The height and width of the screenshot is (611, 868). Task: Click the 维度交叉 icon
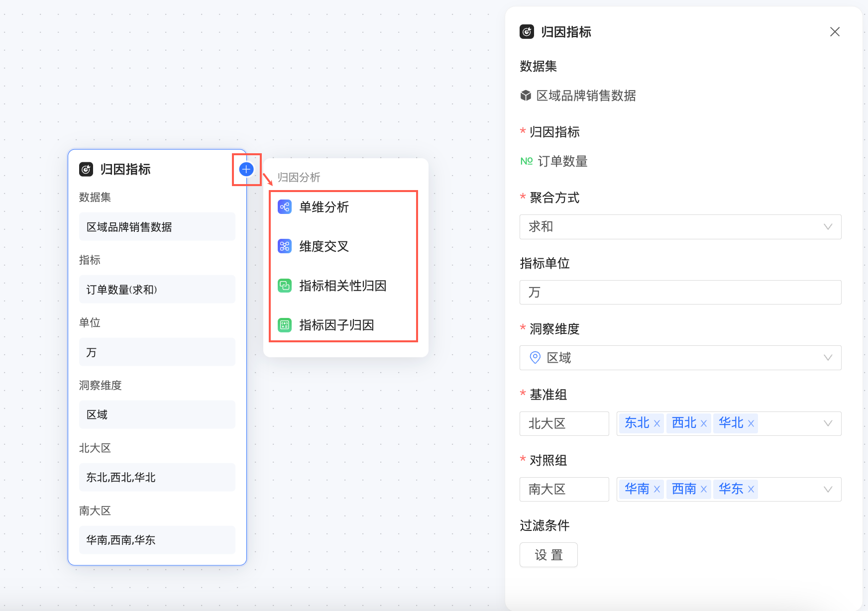[285, 246]
